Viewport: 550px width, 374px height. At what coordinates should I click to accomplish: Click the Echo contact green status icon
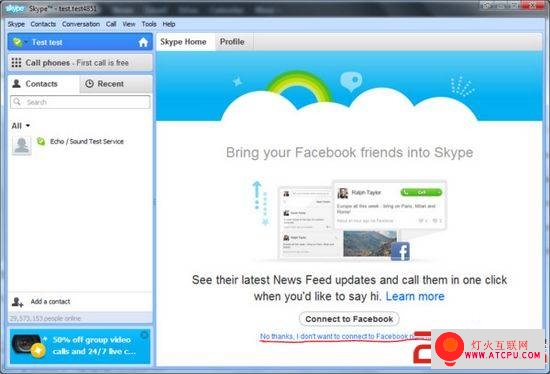(x=41, y=141)
